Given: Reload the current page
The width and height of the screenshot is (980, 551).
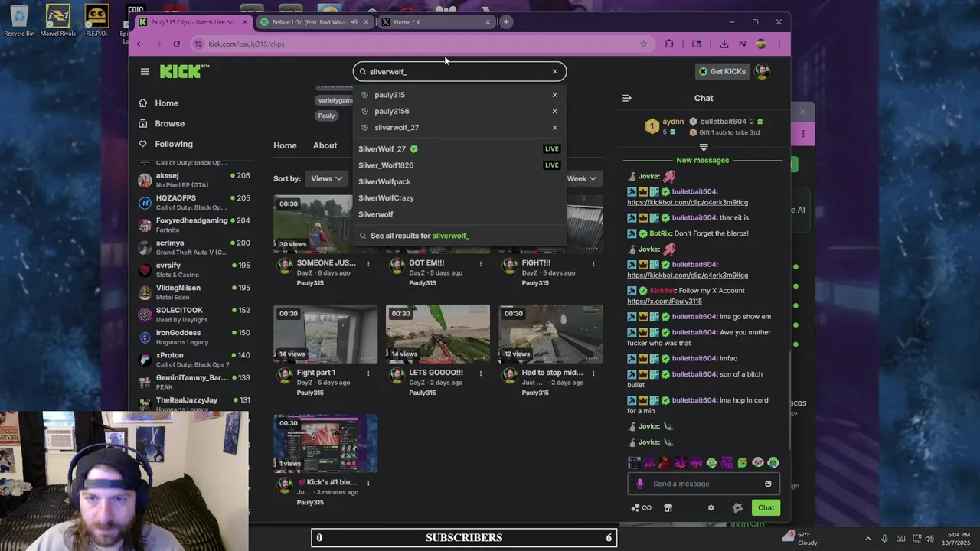Looking at the screenshot, I should [176, 44].
